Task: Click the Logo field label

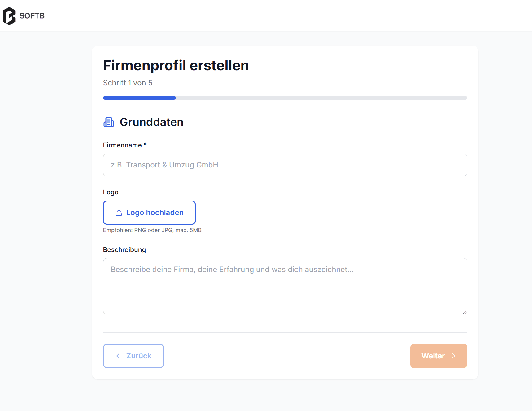Action: tap(111, 192)
